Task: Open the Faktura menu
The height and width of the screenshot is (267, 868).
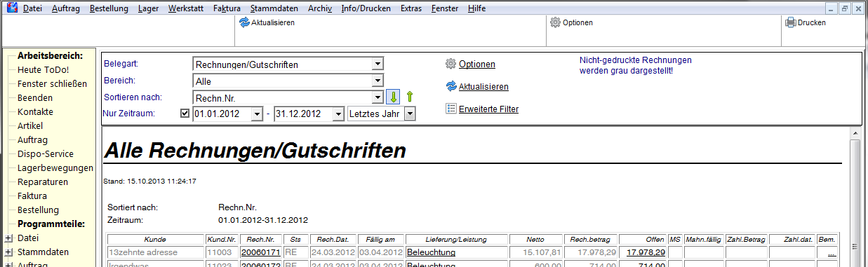Action: (x=227, y=8)
